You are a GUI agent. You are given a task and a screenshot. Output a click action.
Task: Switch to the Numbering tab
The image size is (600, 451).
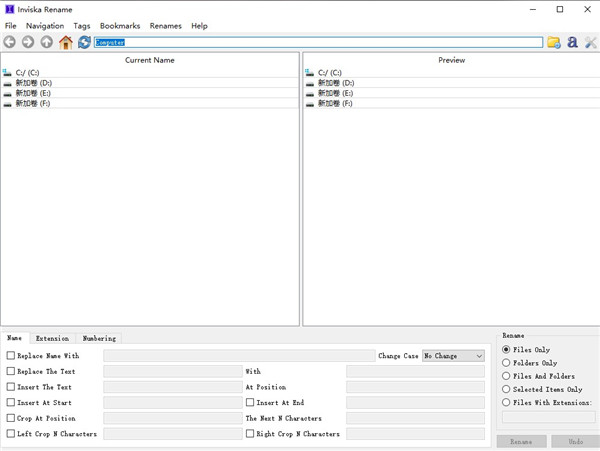[x=99, y=338]
